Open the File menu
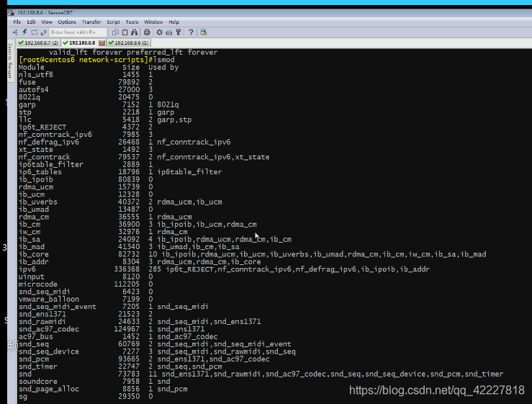This screenshot has width=532, height=404. coord(17,22)
